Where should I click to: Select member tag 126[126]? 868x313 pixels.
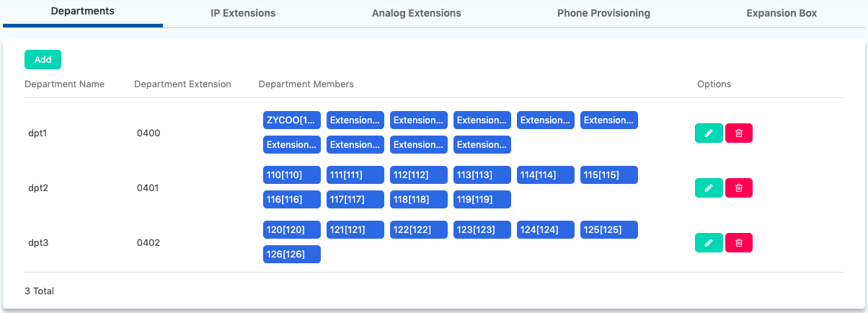[291, 255]
